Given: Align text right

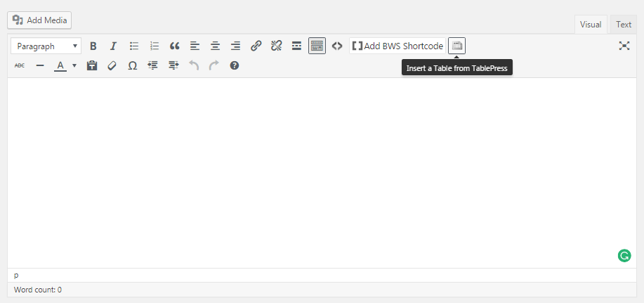Looking at the screenshot, I should (x=235, y=46).
